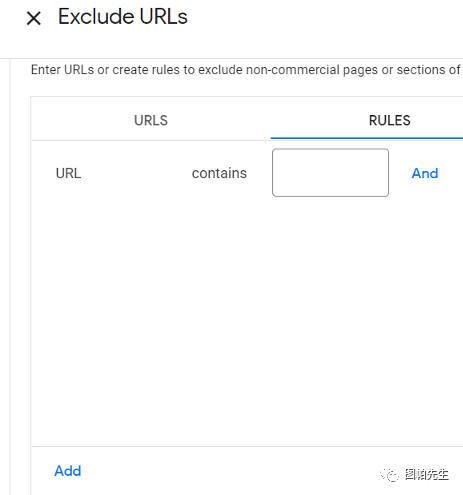463x495 pixels.
Task: Focus the rule value text box
Action: point(330,173)
